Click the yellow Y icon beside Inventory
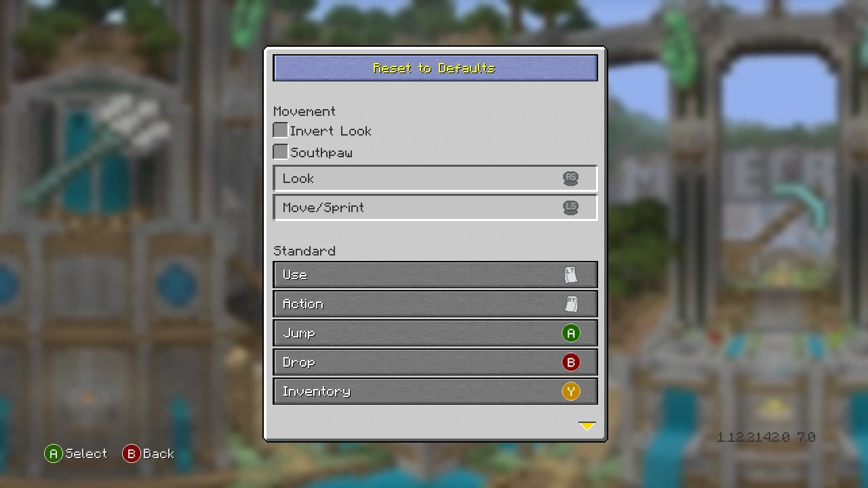The height and width of the screenshot is (488, 868). pos(571,391)
